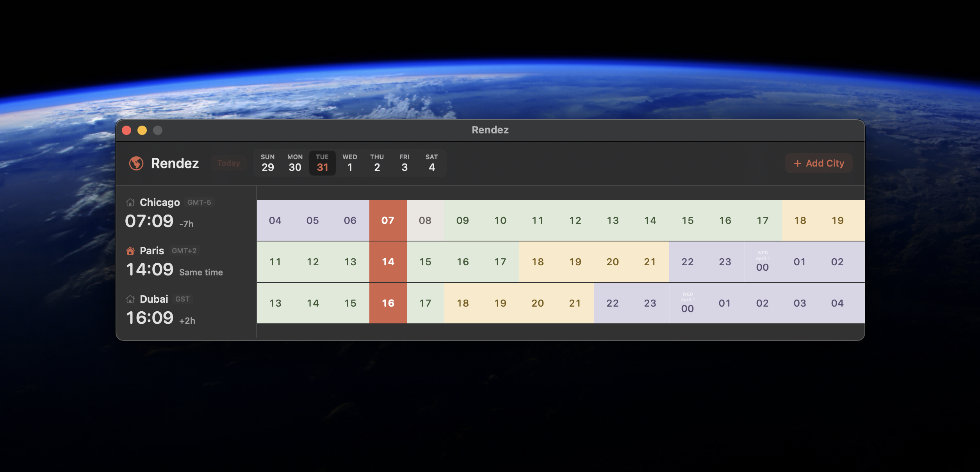This screenshot has height=472, width=980.
Task: Click the 18 hour cell in Chicago's row
Action: (x=800, y=220)
